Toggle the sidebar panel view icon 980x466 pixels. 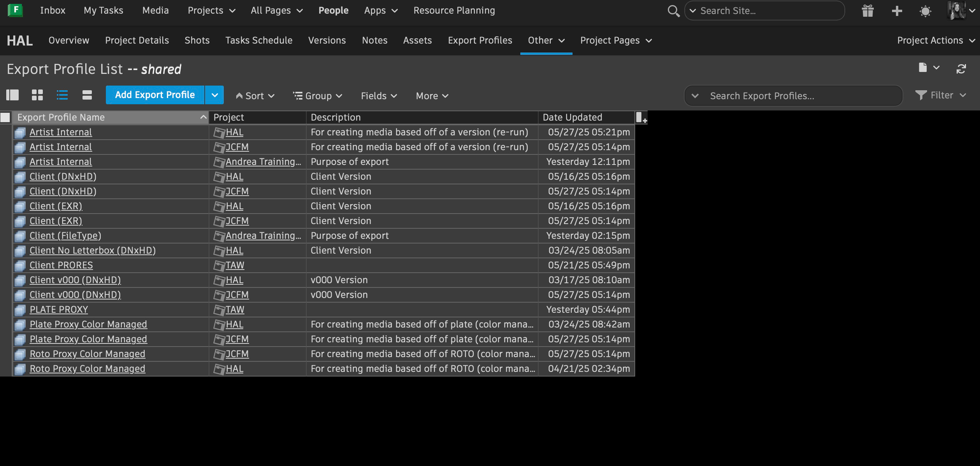coord(12,95)
